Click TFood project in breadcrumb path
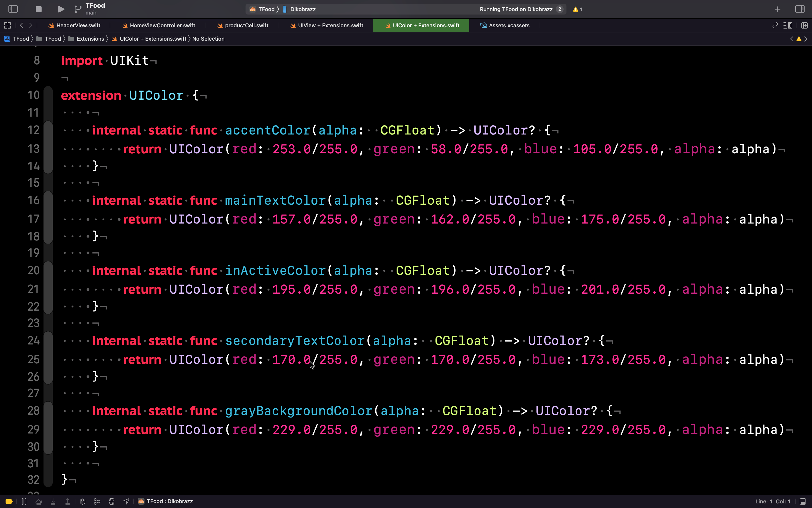 click(x=17, y=39)
